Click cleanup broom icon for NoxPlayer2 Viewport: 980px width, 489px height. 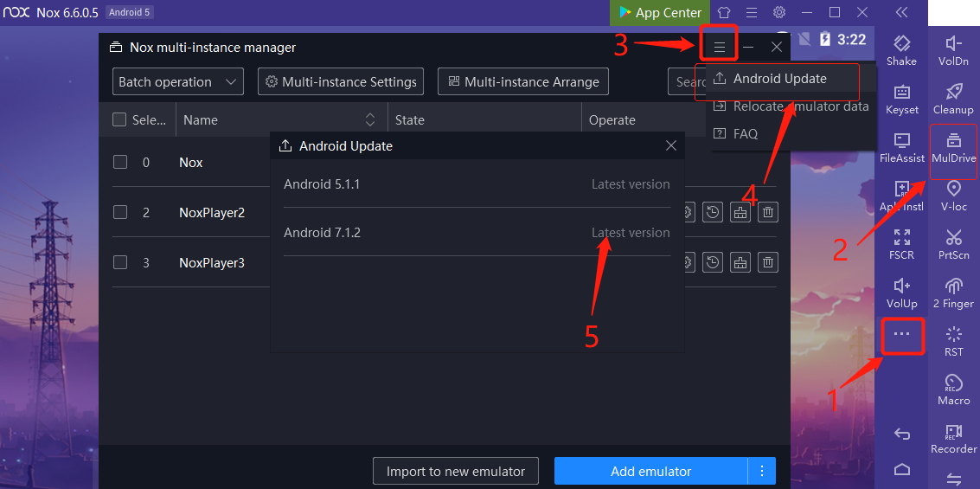click(x=740, y=213)
